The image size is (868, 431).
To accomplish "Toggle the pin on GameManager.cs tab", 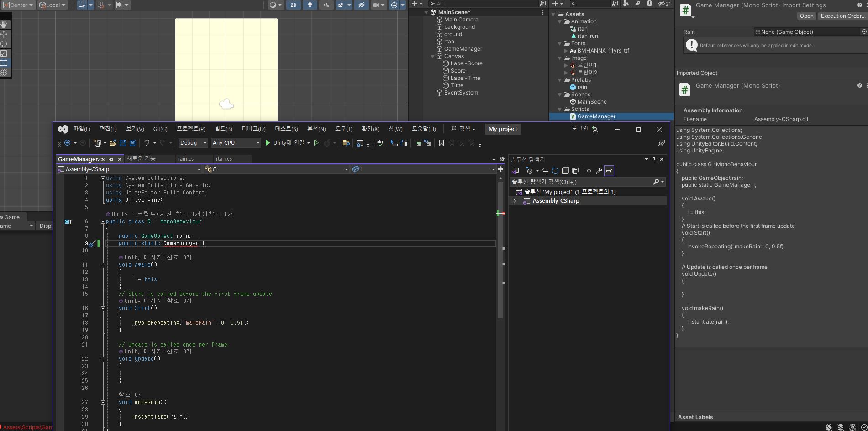I will pyautogui.click(x=111, y=159).
